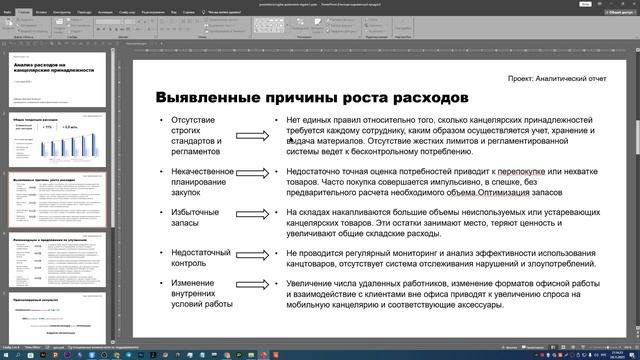The image size is (640, 360).
Task: Click the Cut scissors icon
Action: point(19,20)
